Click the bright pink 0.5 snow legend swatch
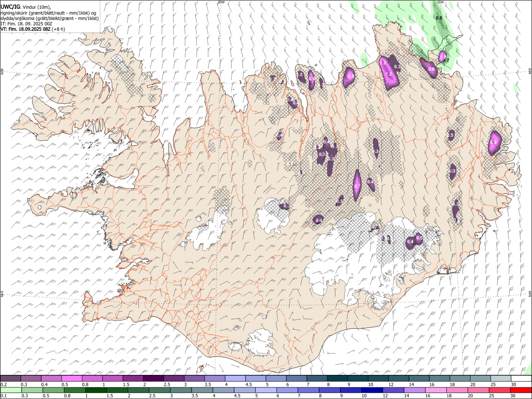The height and width of the screenshot is (399, 532). click(x=72, y=378)
